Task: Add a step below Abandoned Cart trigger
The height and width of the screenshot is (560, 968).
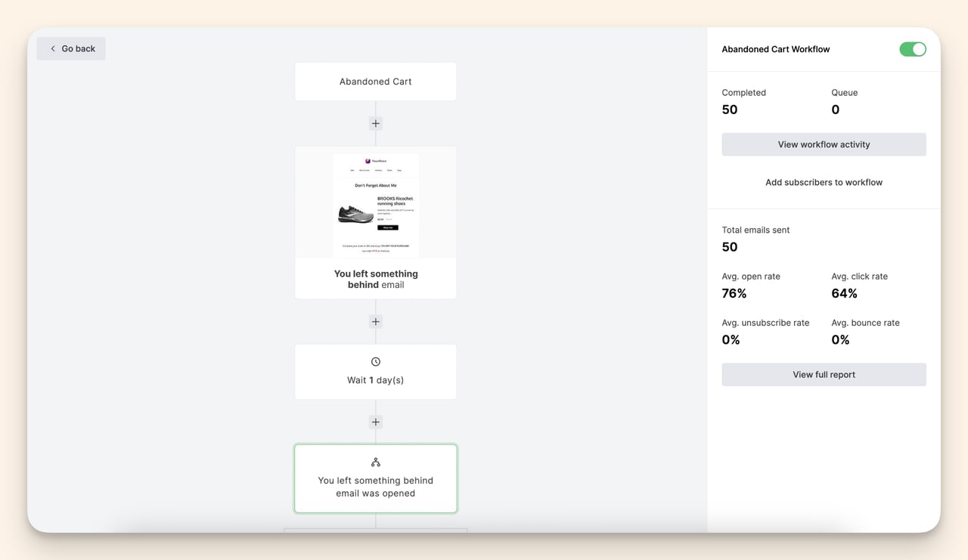Action: [376, 123]
